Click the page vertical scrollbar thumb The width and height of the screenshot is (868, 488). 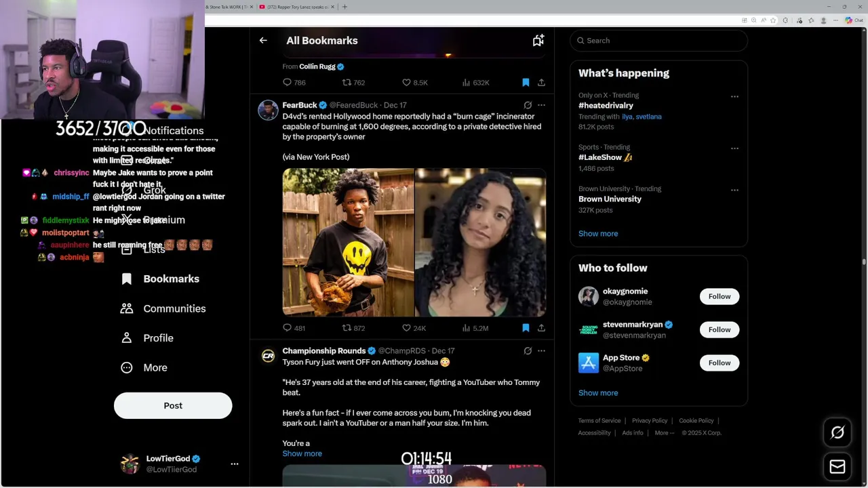pyautogui.click(x=864, y=262)
